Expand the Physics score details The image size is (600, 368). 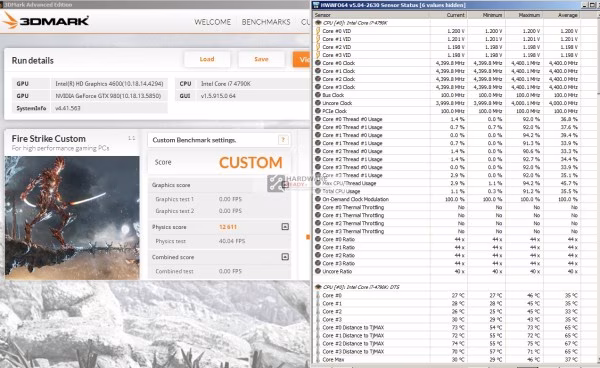pyautogui.click(x=285, y=227)
